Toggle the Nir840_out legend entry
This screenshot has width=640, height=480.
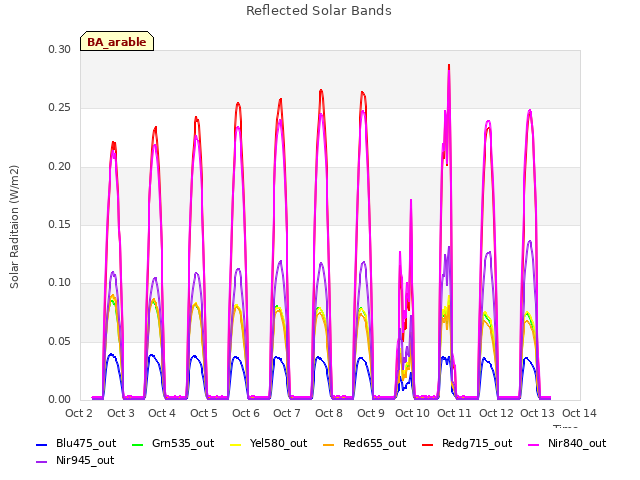tap(567, 443)
